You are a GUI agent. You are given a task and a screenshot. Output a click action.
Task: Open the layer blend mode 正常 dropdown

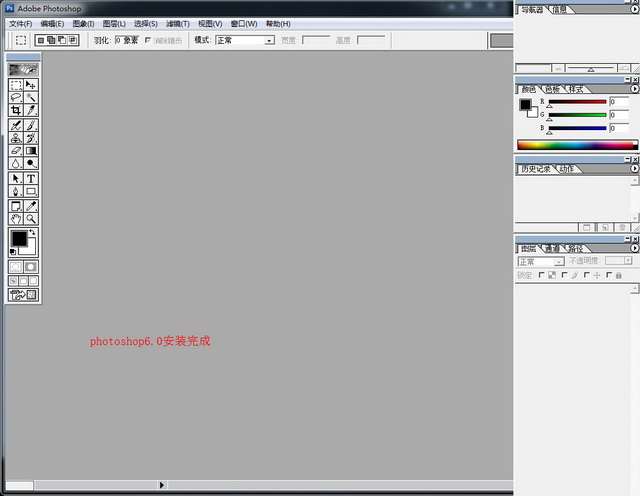(x=541, y=261)
